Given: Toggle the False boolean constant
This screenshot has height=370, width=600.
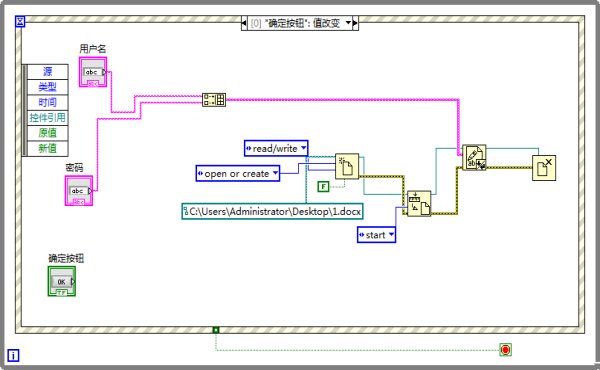Looking at the screenshot, I should tap(323, 186).
